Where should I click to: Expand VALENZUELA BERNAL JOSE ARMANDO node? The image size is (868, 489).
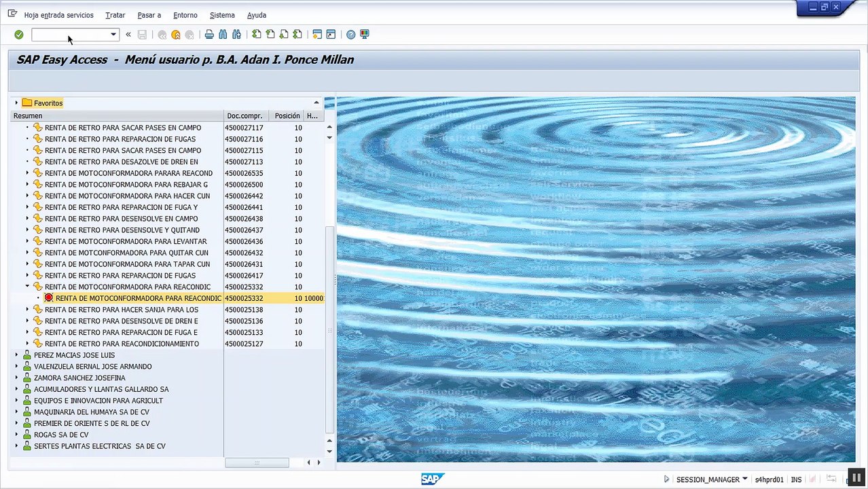pyautogui.click(x=16, y=367)
